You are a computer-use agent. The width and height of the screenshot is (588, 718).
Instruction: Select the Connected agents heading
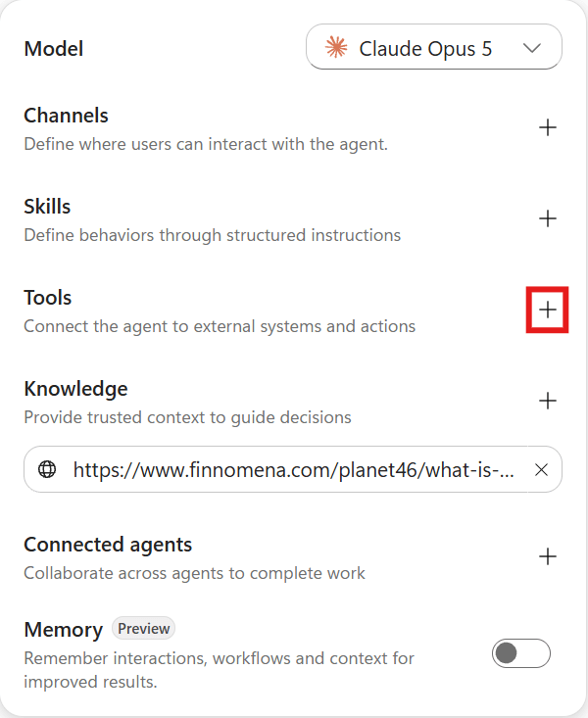click(x=108, y=545)
